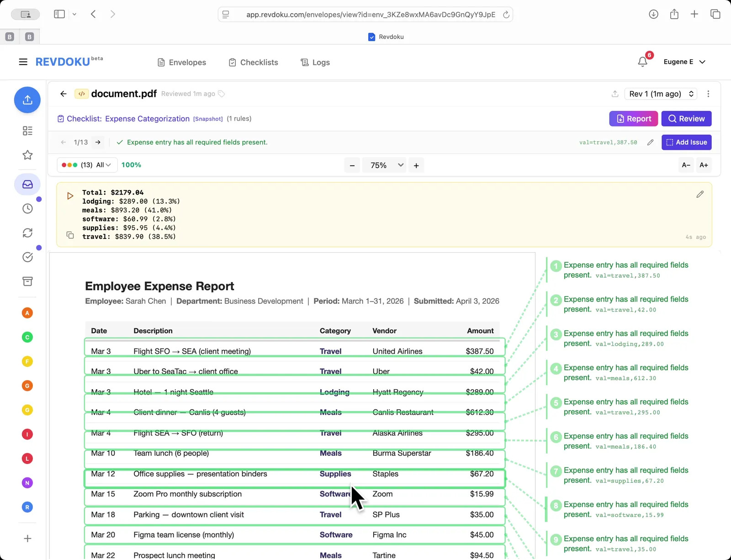The height and width of the screenshot is (560, 731).
Task: Open the 75% zoom level dropdown
Action: point(384,165)
